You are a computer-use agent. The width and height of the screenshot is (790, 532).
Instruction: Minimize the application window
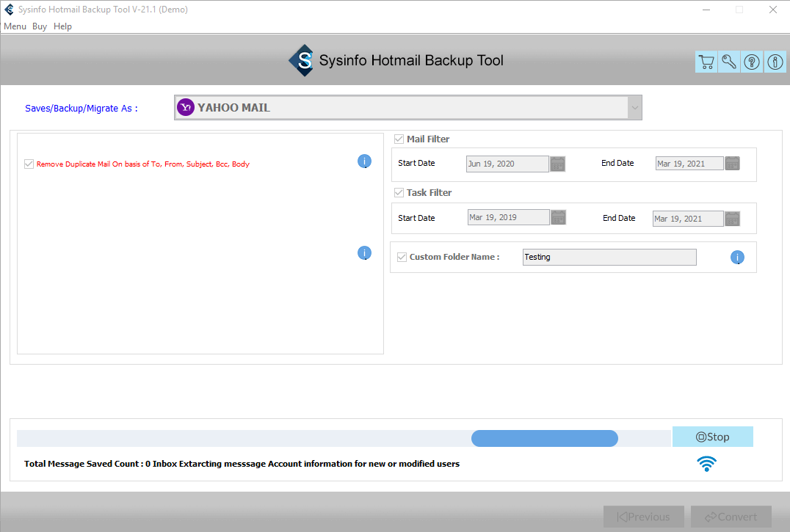pos(706,10)
